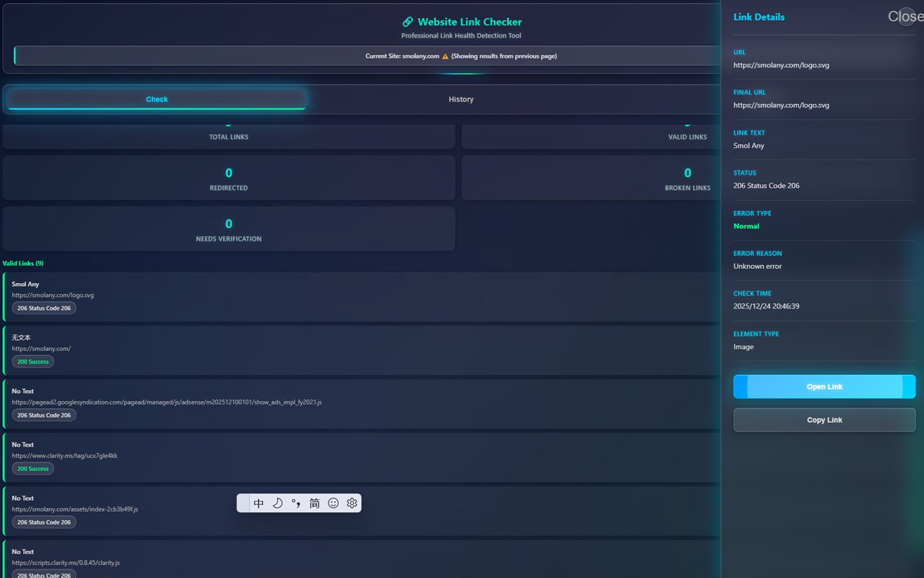The width and height of the screenshot is (924, 578).
Task: Click the Unknown error reason value
Action: tap(757, 266)
